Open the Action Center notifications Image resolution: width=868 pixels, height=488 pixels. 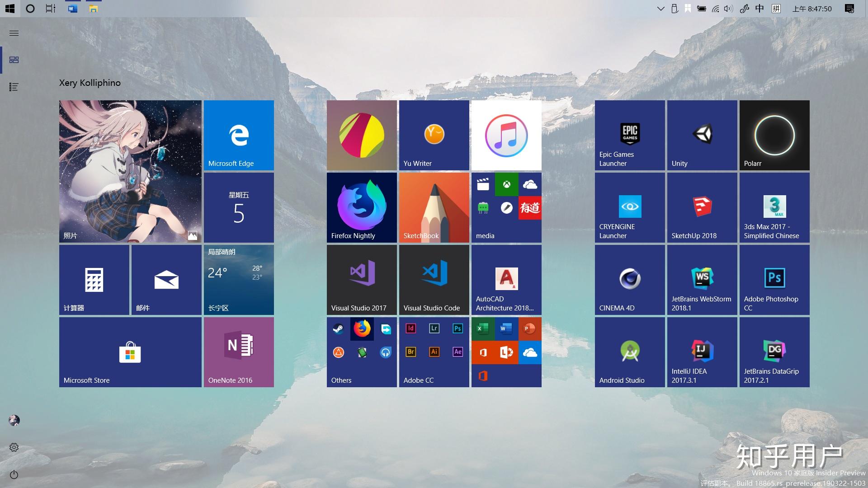849,9
